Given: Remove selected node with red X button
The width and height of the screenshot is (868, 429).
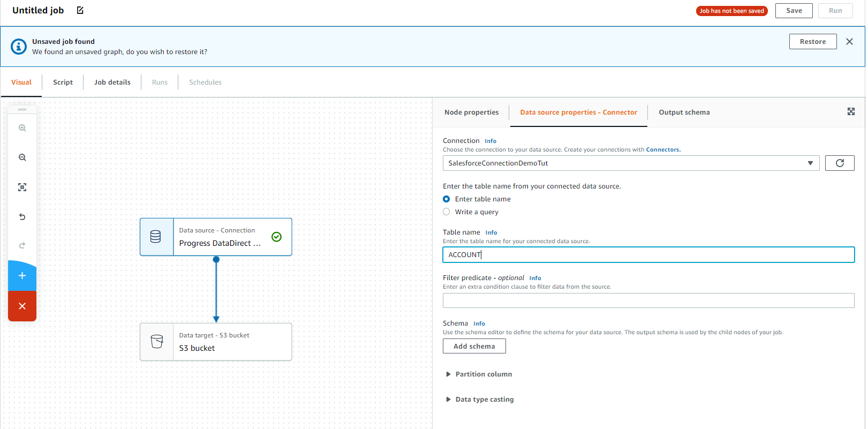Looking at the screenshot, I should point(22,306).
